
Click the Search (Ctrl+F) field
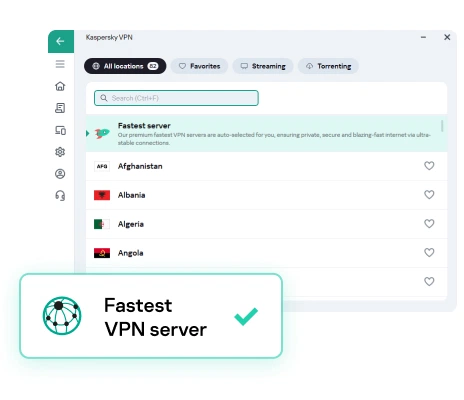point(176,98)
